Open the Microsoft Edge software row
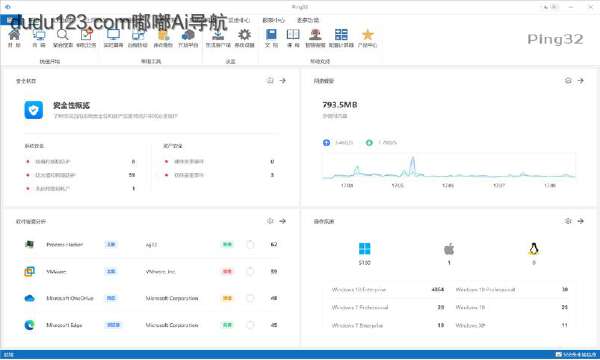Screen dimensions: 600x360 point(151,325)
